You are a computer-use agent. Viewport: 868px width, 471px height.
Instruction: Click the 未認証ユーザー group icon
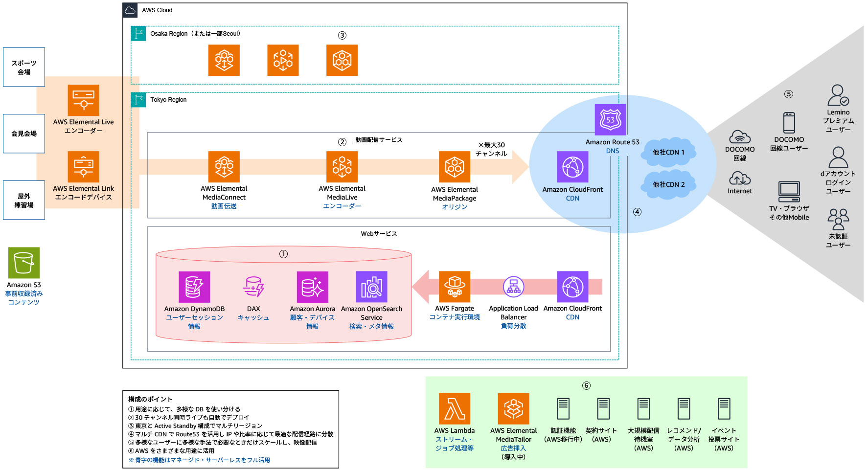838,219
